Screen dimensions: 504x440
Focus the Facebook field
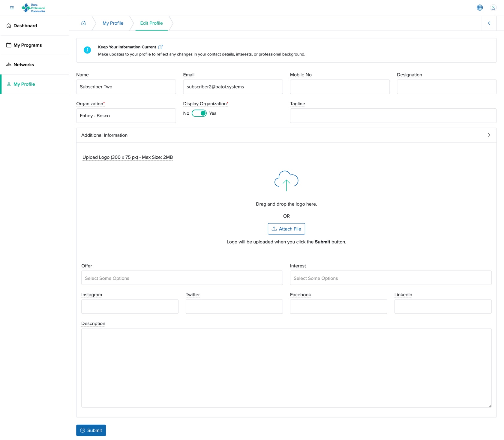pos(339,306)
